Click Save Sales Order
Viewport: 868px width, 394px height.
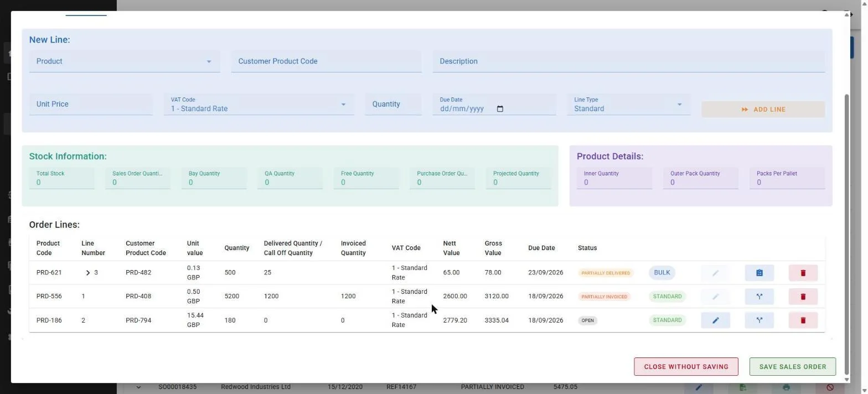coord(792,367)
